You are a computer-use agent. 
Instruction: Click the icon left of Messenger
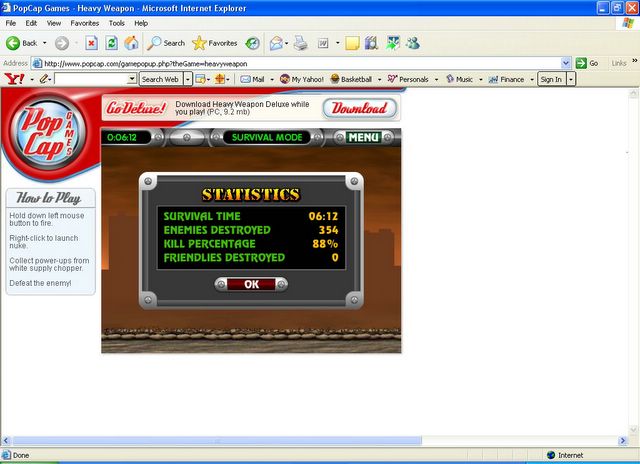tap(393, 43)
